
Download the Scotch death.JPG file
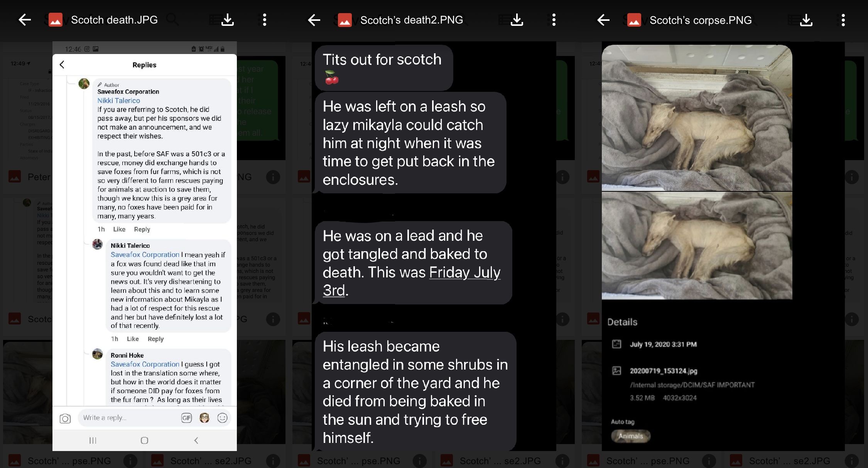click(x=228, y=20)
